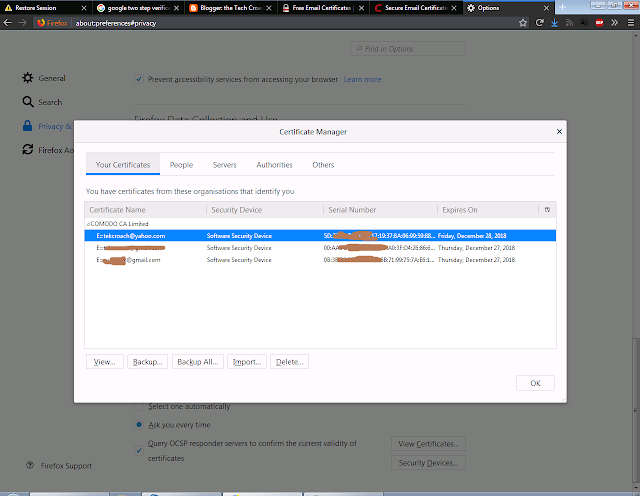The width and height of the screenshot is (640, 496).
Task: Confirm the dialog with the OK button
Action: point(535,383)
